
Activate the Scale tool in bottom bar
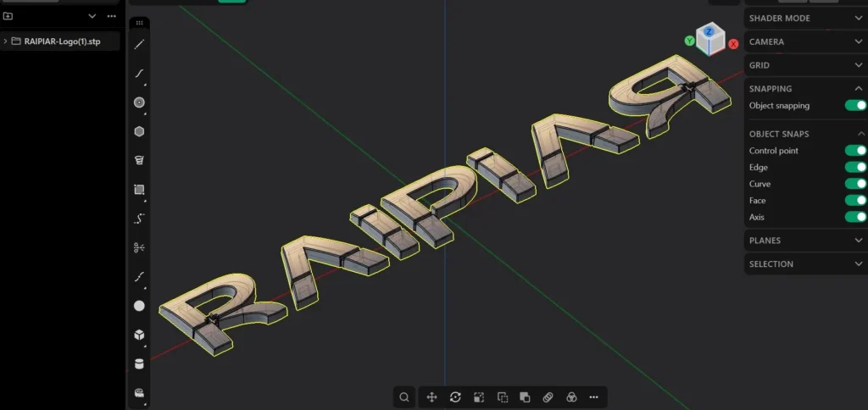click(x=479, y=397)
